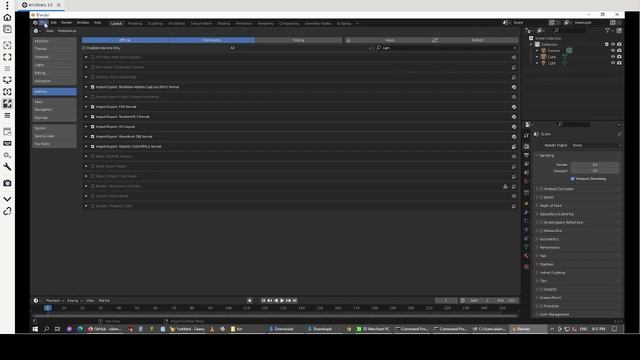Jump to the timeline end frame button
Viewport: 640px width, 360px height.
[x=295, y=300]
